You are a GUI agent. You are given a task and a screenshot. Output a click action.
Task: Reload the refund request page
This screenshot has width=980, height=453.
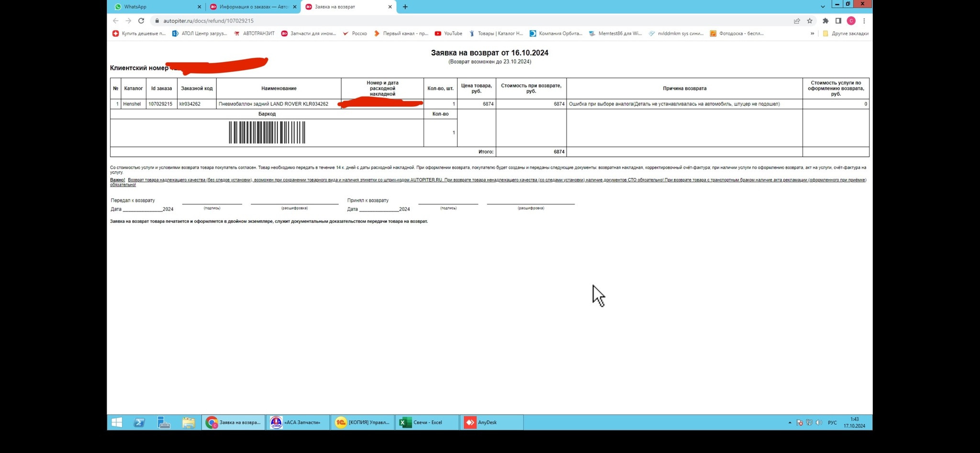141,21
